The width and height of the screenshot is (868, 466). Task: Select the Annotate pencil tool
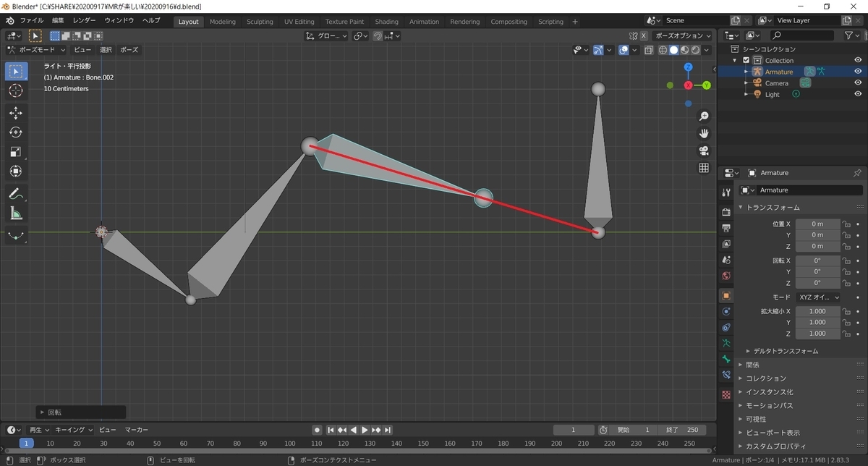pyautogui.click(x=16, y=194)
